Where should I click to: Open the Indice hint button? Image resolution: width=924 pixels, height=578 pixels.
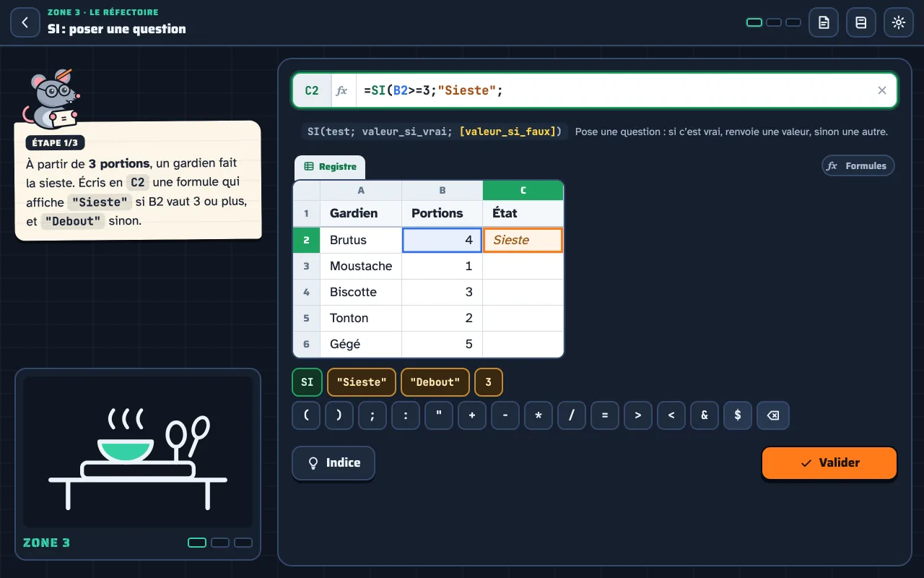coord(334,462)
